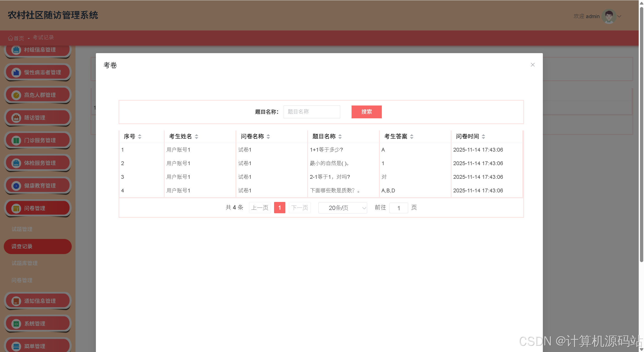Sort table by 问卷时间 column arrows
This screenshot has width=644, height=352.
pyautogui.click(x=483, y=136)
